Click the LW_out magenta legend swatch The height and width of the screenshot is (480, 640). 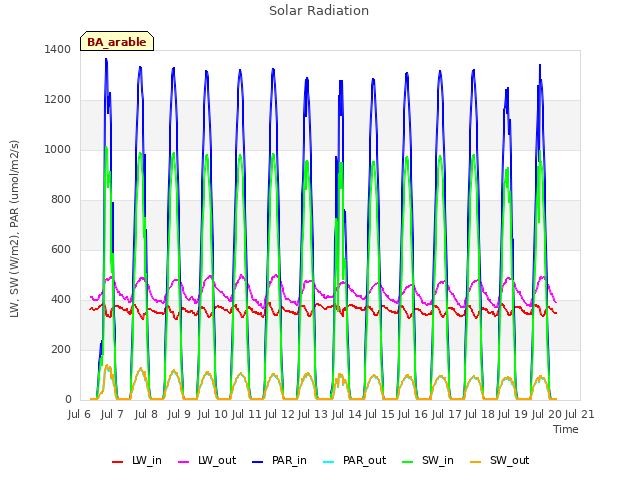184,462
